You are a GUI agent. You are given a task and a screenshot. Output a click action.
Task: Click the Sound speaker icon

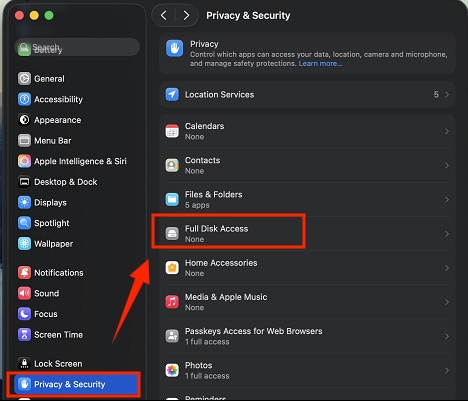tap(24, 293)
